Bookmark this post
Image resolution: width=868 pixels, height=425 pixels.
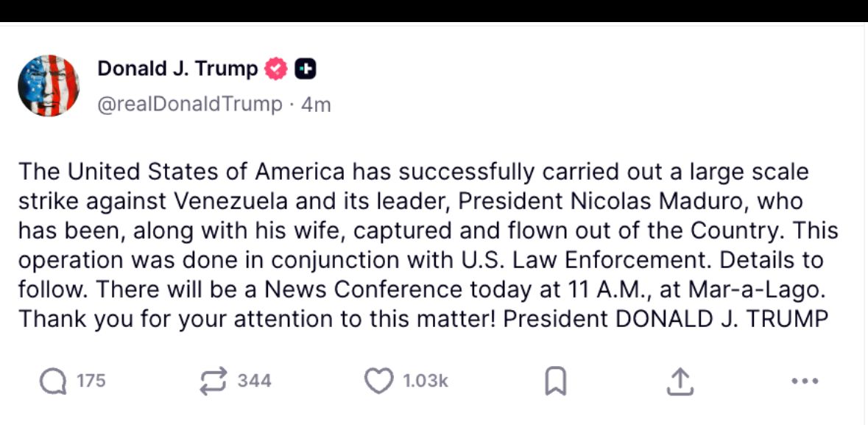pos(554,381)
